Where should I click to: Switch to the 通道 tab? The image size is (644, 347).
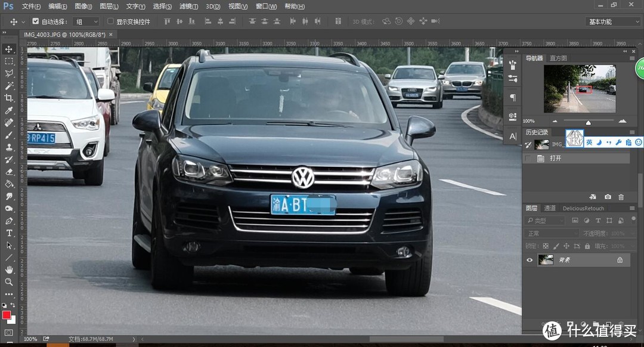point(550,208)
